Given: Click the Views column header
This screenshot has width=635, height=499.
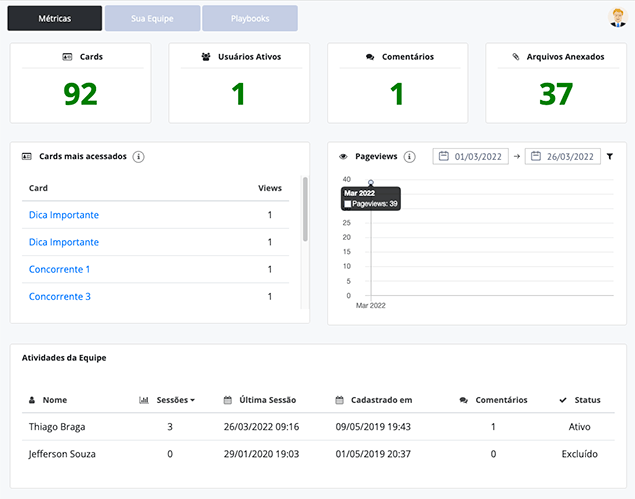Looking at the screenshot, I should pos(270,188).
